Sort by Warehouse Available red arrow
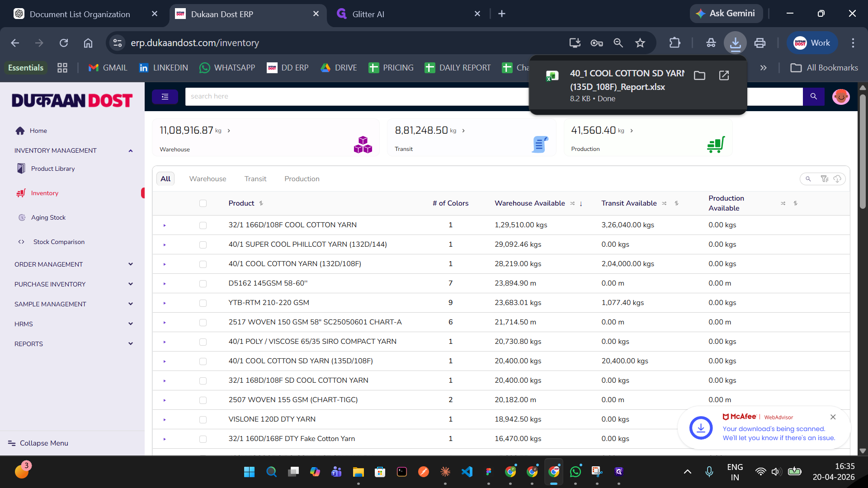Screen dimensions: 868x488 pyautogui.click(x=581, y=204)
